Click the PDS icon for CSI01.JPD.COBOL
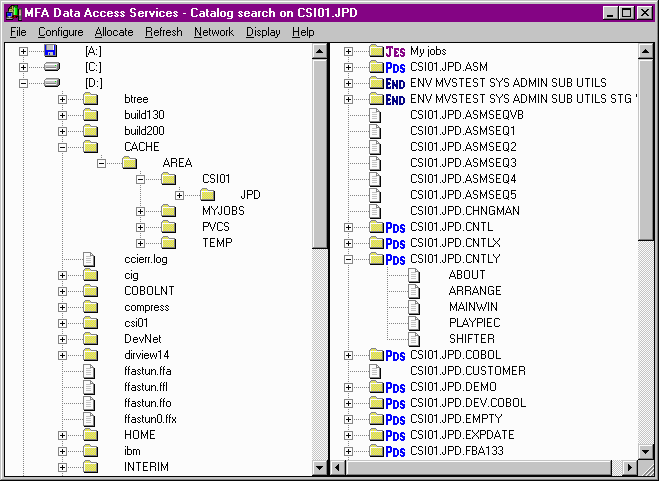Viewport: 659px width, 481px height. pos(395,355)
